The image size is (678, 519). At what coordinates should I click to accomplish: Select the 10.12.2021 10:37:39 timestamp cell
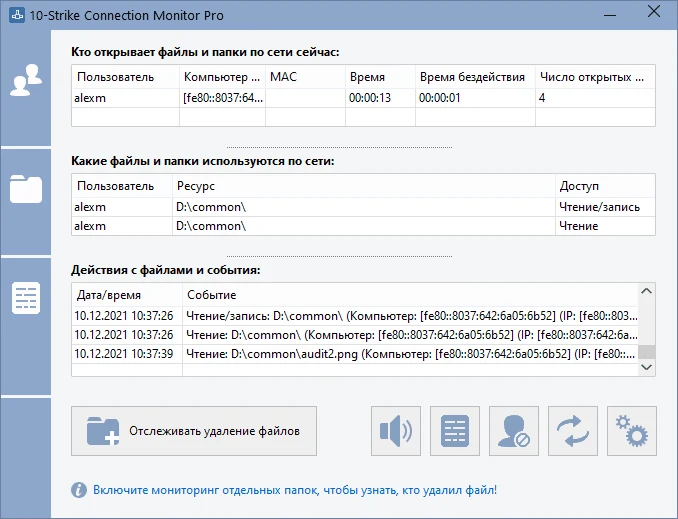[x=127, y=354]
